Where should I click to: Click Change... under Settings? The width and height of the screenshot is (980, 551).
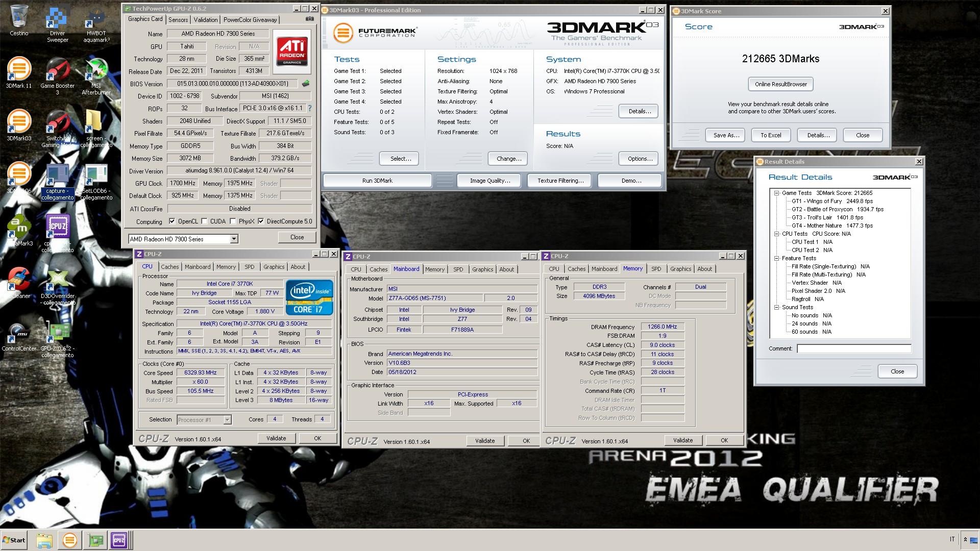pos(508,159)
